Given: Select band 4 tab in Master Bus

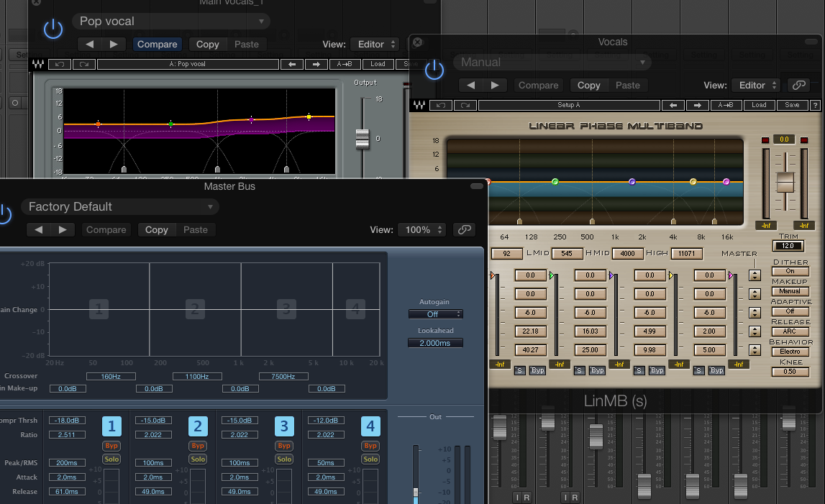Looking at the screenshot, I should [x=370, y=426].
